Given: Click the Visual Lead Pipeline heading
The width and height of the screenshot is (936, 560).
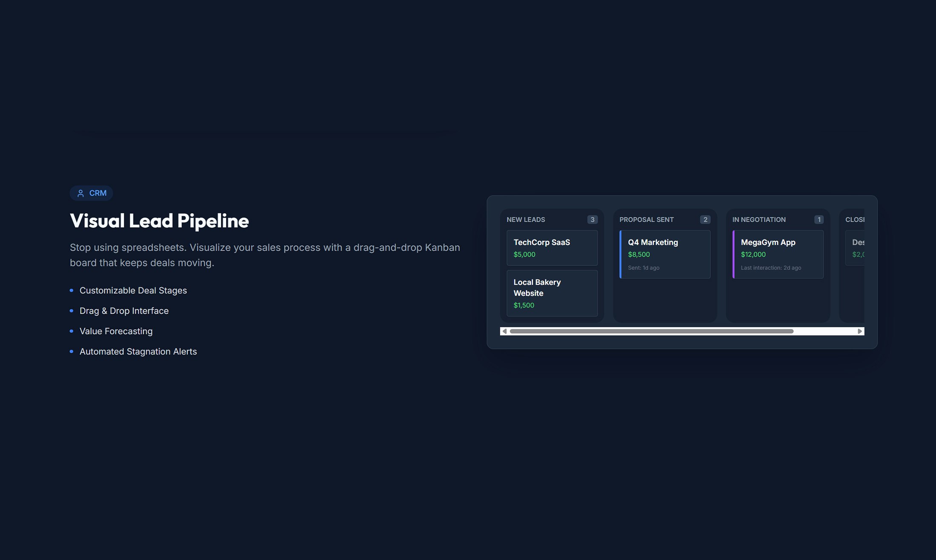Looking at the screenshot, I should 159,221.
